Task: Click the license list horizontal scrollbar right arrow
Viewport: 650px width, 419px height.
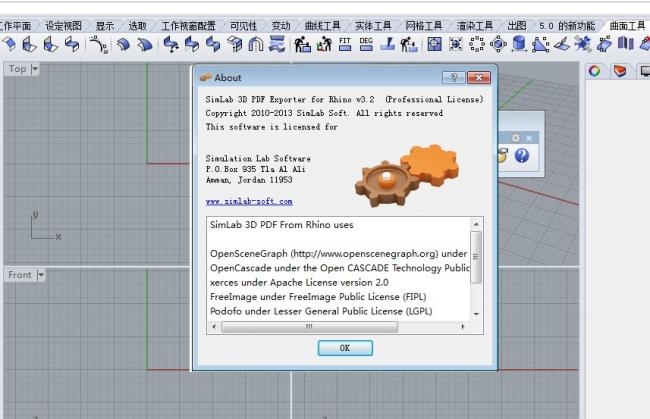Action: 464,326
